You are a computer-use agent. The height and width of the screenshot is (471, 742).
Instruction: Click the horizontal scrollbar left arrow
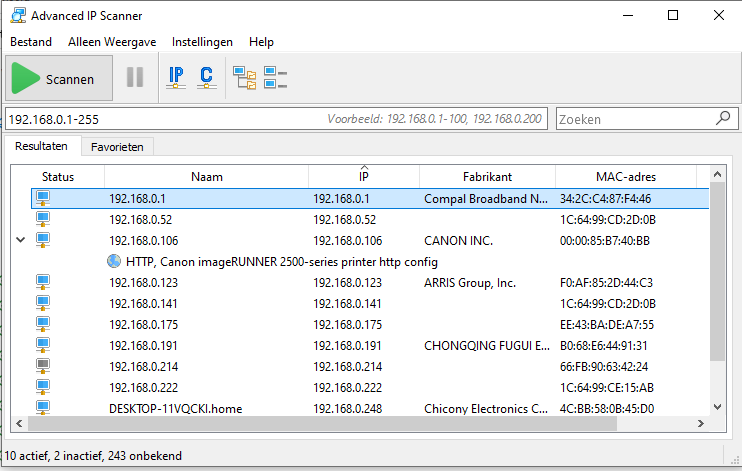click(19, 423)
